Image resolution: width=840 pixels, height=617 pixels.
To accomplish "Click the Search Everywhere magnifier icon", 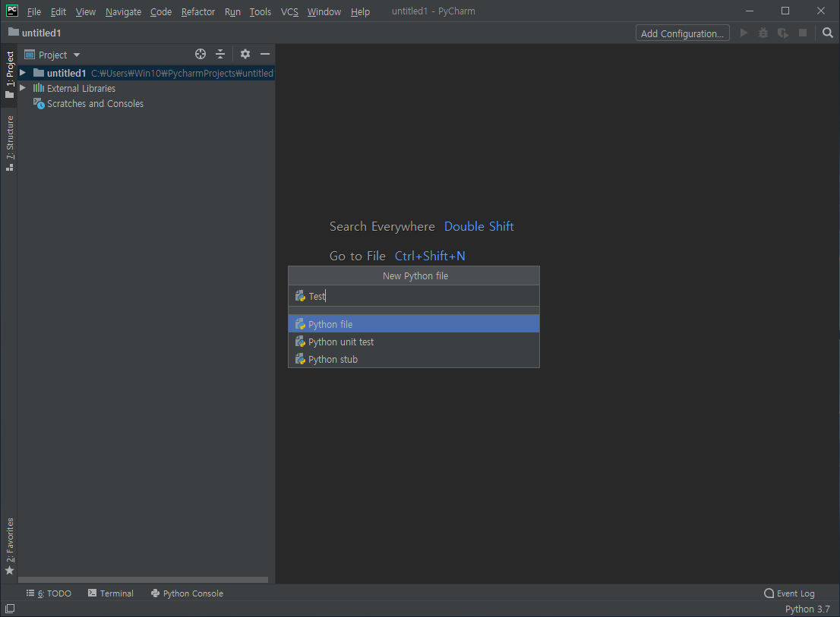I will coord(827,33).
